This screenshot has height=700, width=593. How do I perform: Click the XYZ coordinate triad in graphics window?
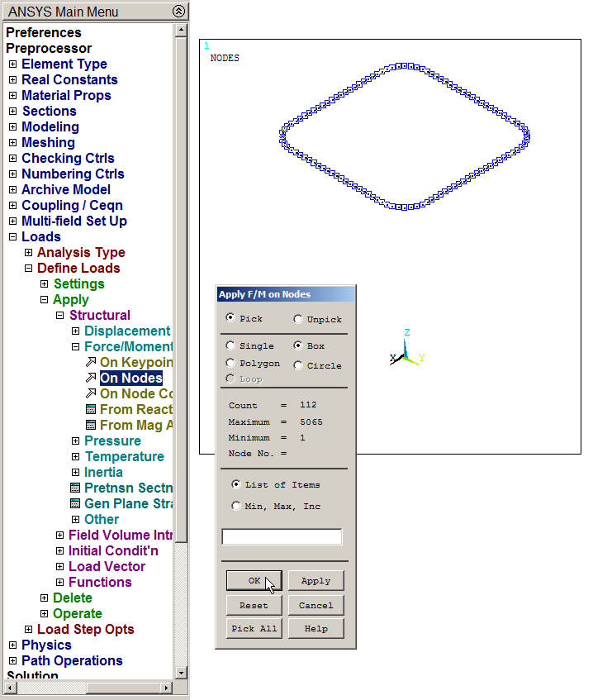click(x=407, y=349)
